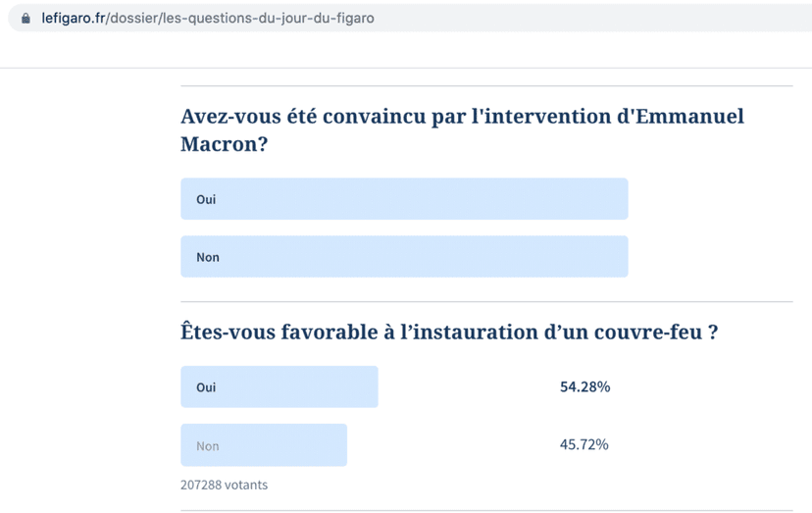Select the greyed "Non" result bar for couvre-feu

[x=264, y=445]
